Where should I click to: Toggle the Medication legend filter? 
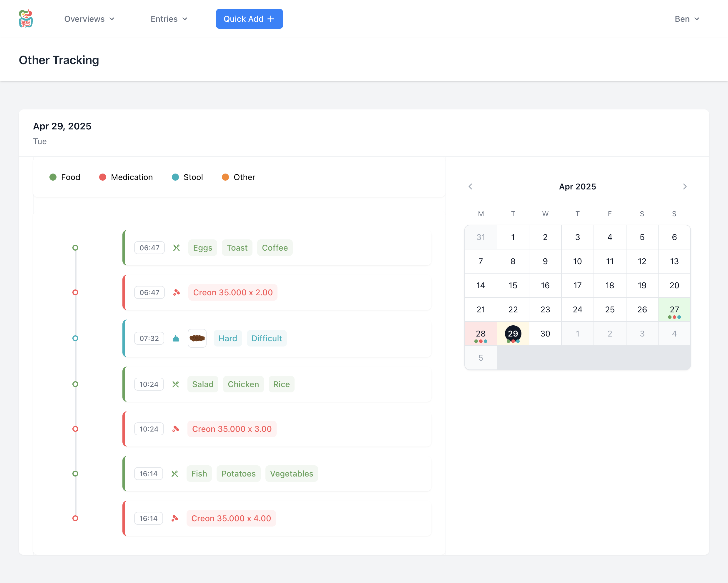coord(126,177)
